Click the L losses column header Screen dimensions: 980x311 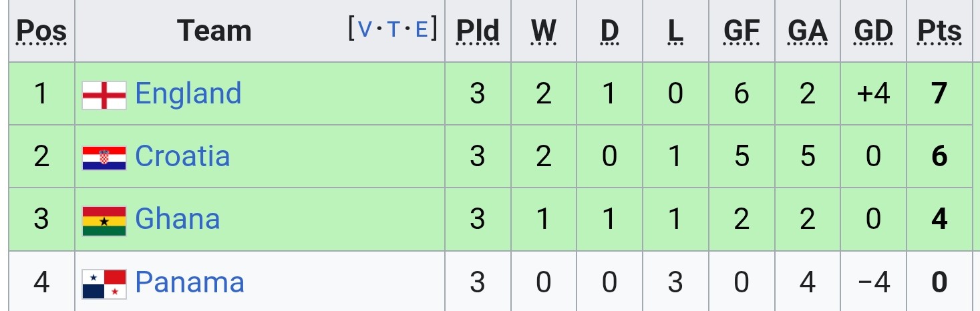click(x=675, y=31)
